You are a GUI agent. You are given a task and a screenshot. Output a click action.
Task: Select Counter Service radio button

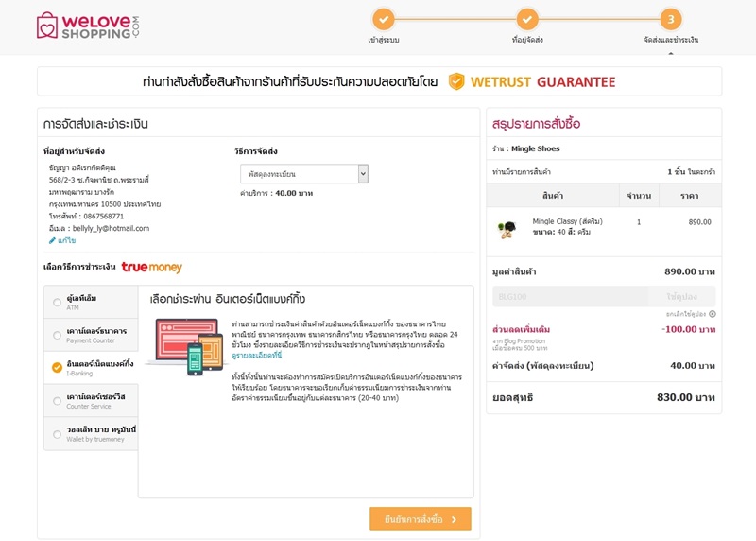(x=57, y=401)
